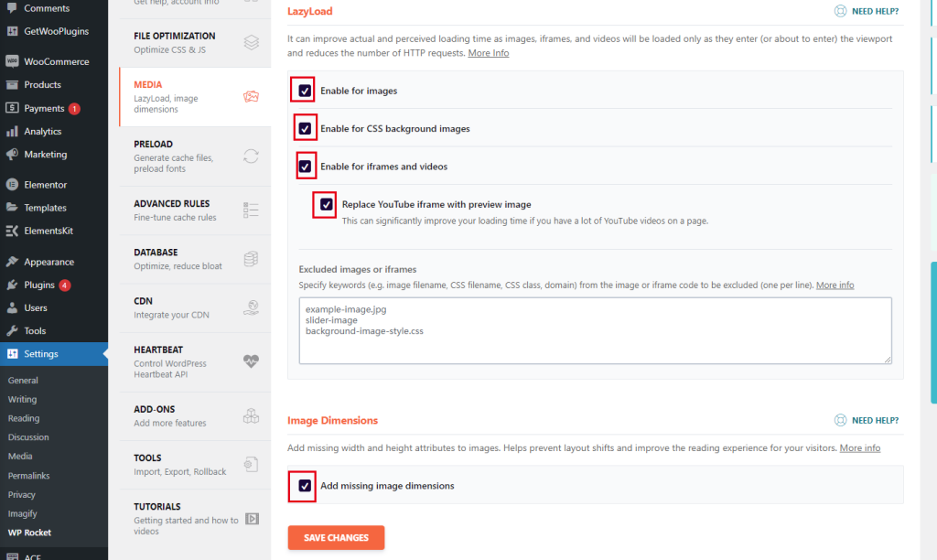Open More info link for excluded images
Screen dimensions: 937x560
[x=835, y=285]
